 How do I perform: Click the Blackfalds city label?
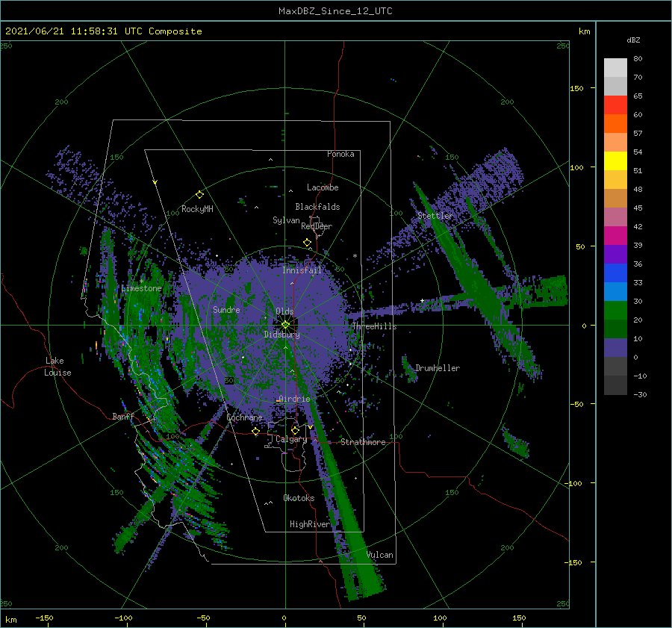pos(317,207)
